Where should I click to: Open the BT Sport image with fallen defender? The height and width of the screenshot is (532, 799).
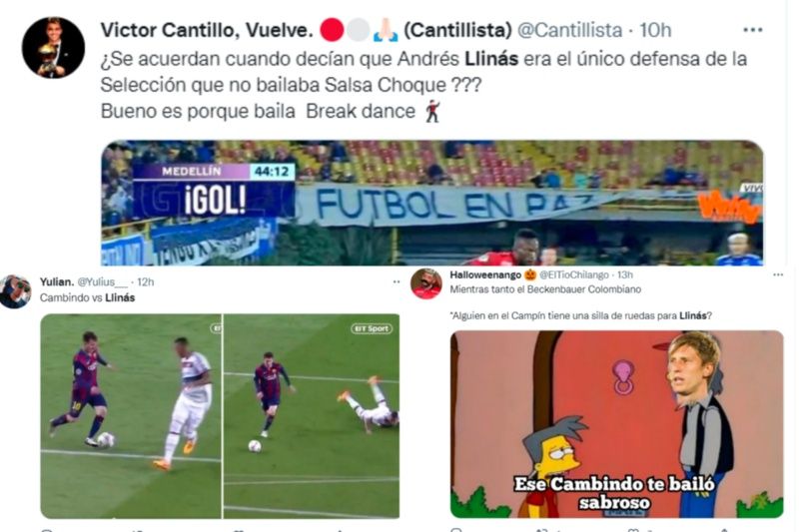[x=312, y=416]
